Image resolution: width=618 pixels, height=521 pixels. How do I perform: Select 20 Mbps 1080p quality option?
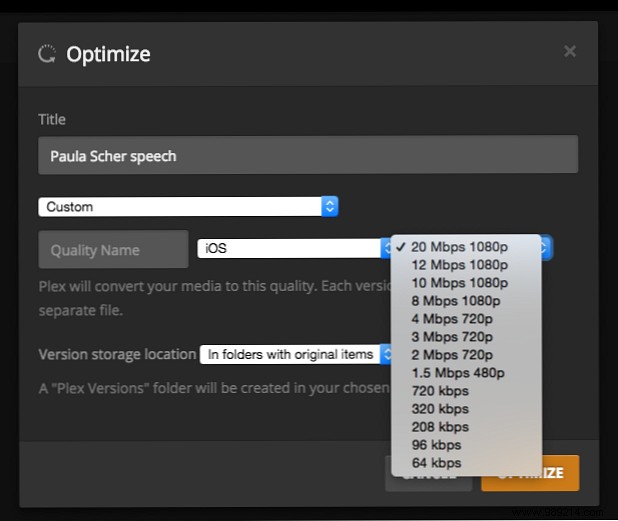(x=466, y=247)
